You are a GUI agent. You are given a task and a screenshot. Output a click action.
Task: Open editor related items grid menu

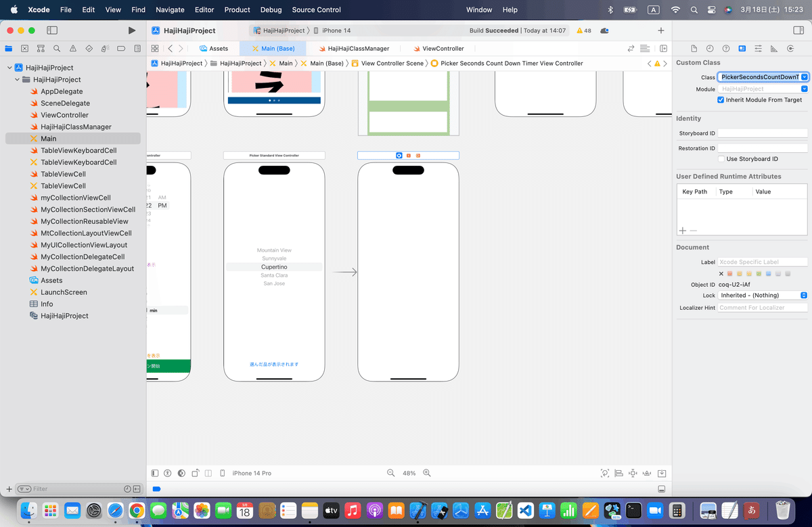(155, 49)
